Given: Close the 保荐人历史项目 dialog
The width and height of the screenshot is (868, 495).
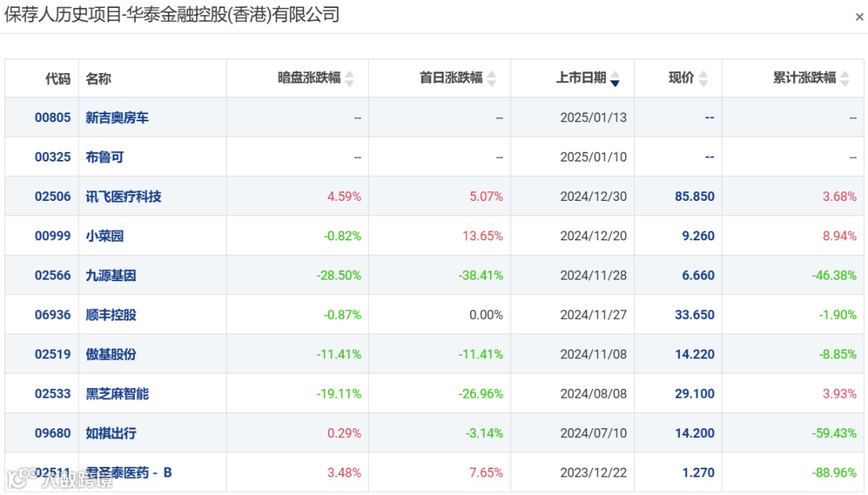Looking at the screenshot, I should [x=859, y=17].
